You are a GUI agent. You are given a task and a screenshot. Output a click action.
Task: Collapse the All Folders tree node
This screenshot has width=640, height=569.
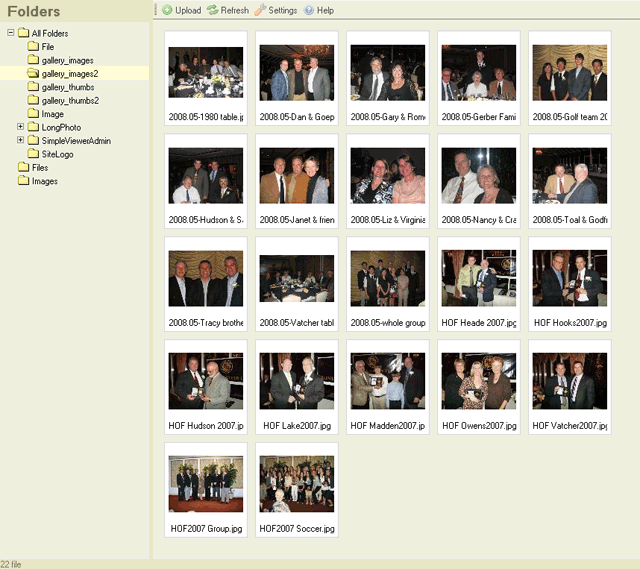pyautogui.click(x=11, y=33)
